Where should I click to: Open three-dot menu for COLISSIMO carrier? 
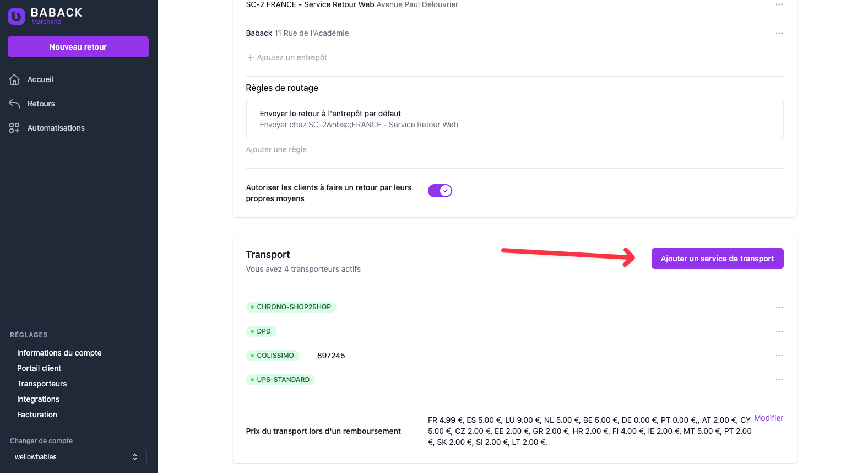(779, 356)
